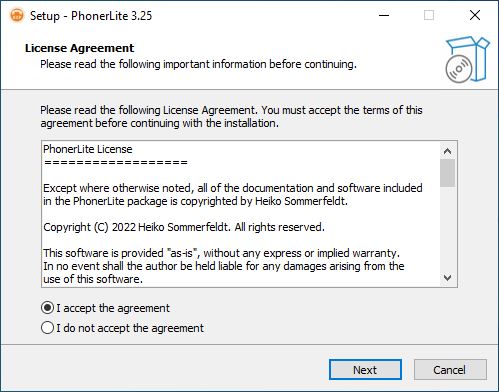The width and height of the screenshot is (499, 392).
Task: Click the "PhonerLite License" heading in the text box
Action: (88, 149)
